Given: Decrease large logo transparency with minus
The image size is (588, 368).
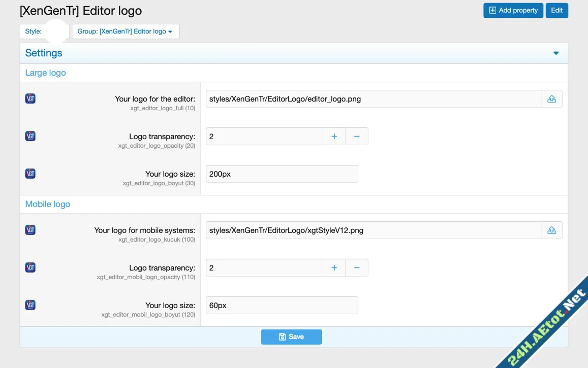Looking at the screenshot, I should point(357,137).
